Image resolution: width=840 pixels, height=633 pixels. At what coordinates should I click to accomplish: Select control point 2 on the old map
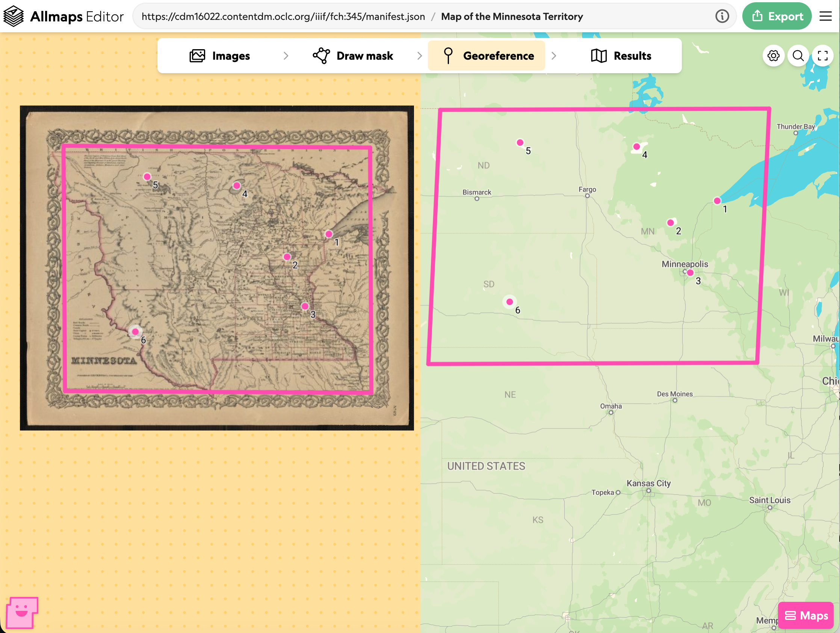click(x=287, y=257)
